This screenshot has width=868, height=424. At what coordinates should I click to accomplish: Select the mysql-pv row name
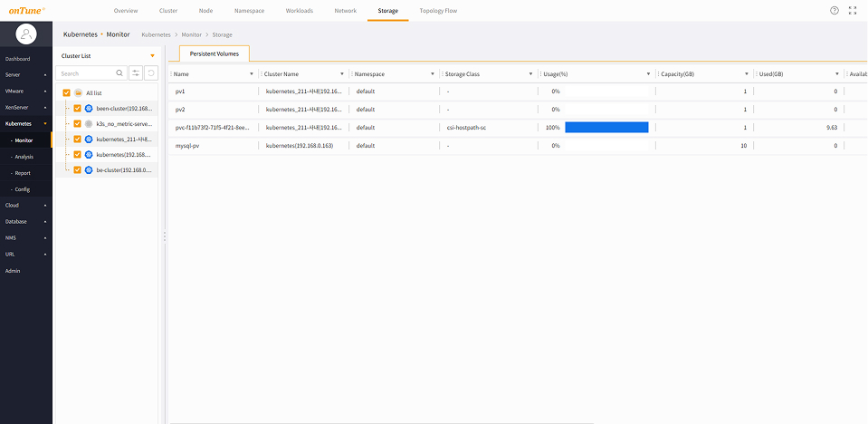click(x=187, y=146)
